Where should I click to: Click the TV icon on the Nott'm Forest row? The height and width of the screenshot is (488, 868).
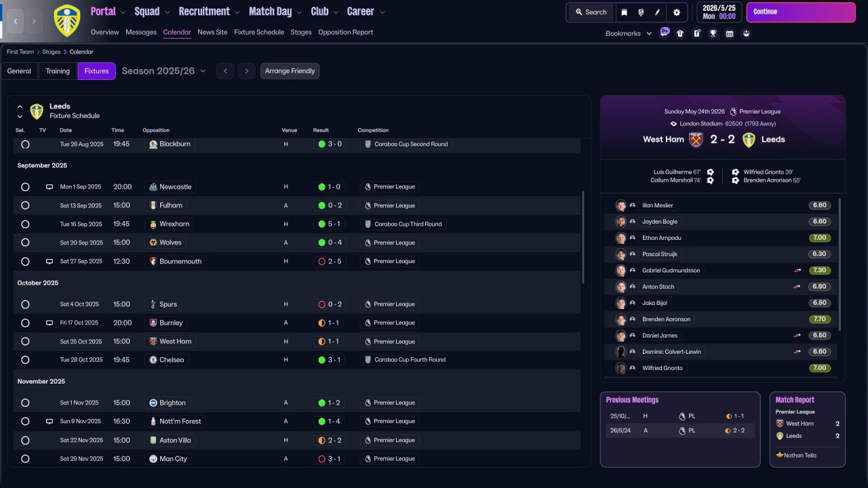tap(50, 421)
